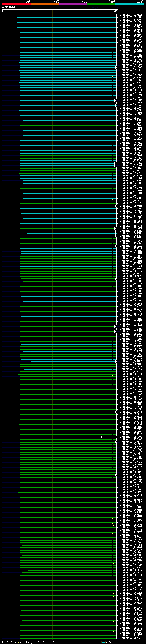Click the red 20% identity legend segment
Image resolution: width=146 pixels, height=644 pixels.
click(x=16, y=4)
